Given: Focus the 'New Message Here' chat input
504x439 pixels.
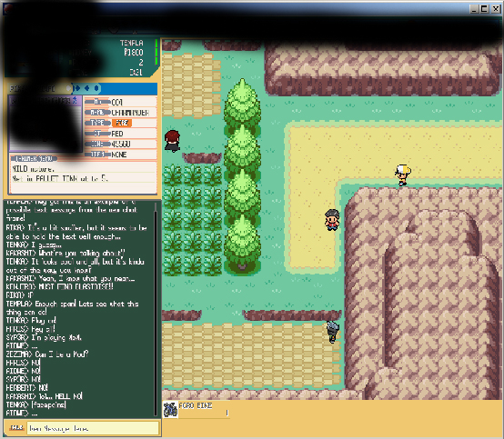Looking at the screenshot, I should tap(93, 428).
